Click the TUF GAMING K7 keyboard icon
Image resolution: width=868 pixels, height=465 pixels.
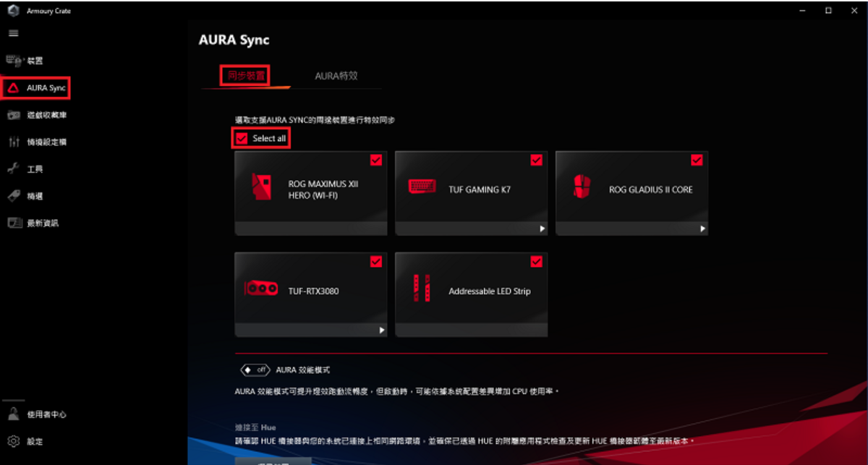coord(422,187)
